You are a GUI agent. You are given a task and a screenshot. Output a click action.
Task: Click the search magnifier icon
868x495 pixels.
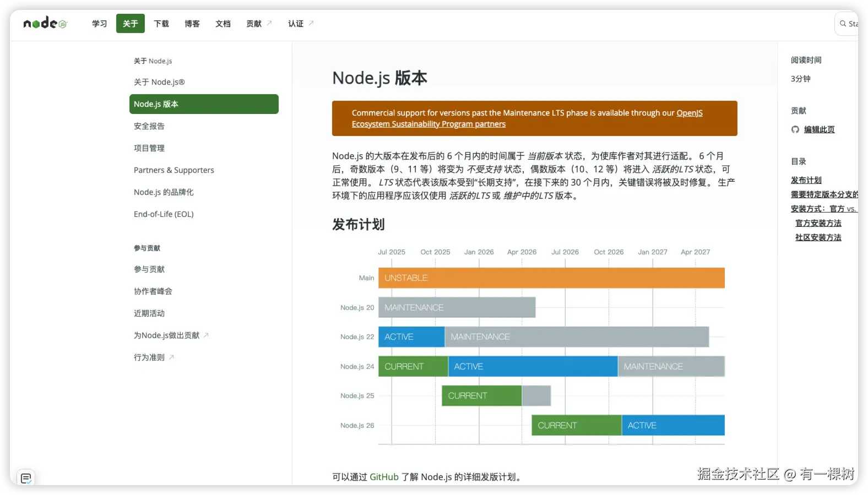point(843,24)
